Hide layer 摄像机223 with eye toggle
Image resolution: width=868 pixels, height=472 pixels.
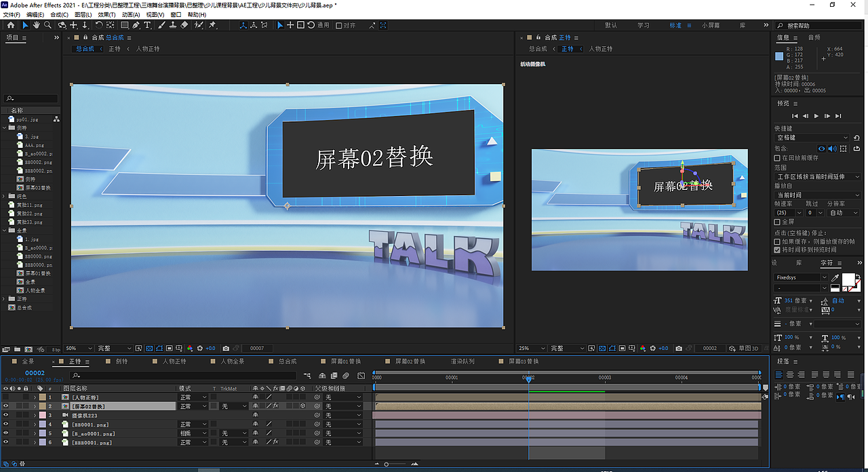coord(6,415)
